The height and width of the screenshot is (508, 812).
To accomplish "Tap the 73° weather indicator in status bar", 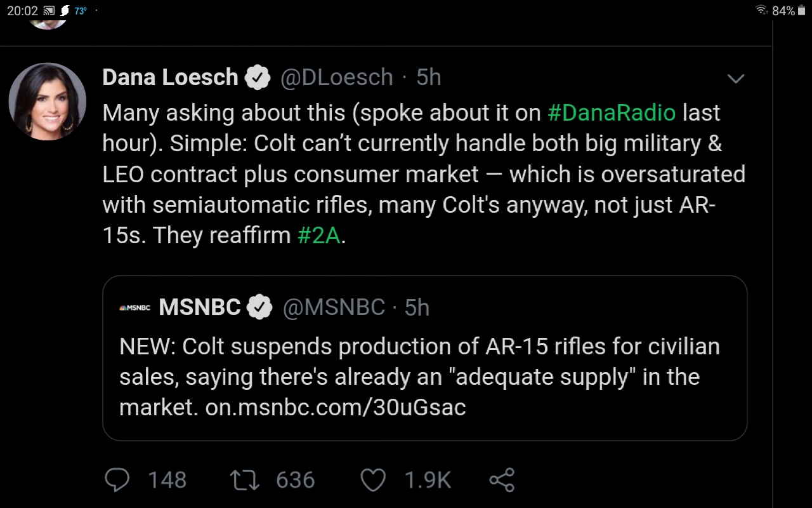I will click(x=81, y=11).
